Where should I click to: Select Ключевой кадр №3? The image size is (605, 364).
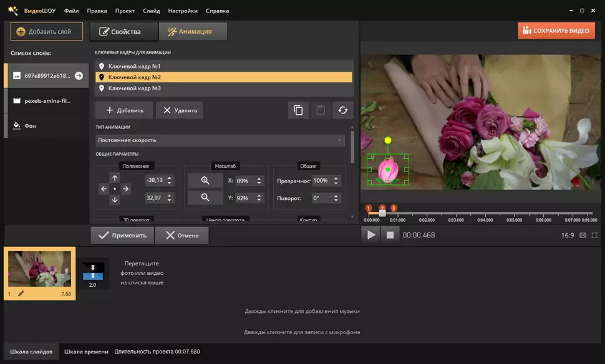(224, 89)
